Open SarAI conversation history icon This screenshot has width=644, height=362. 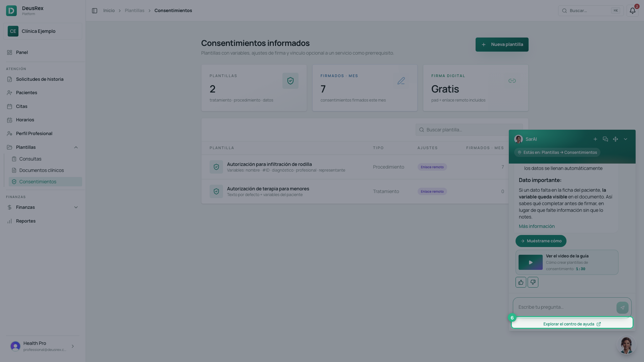[605, 139]
